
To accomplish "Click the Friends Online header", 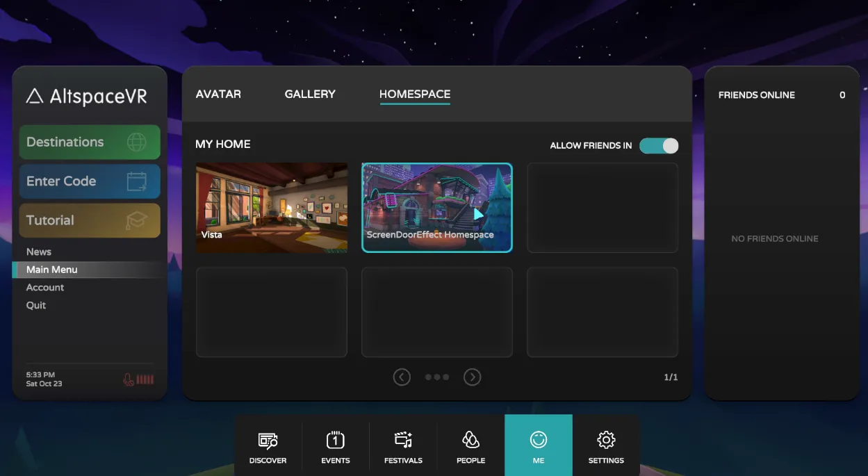I will coord(757,95).
